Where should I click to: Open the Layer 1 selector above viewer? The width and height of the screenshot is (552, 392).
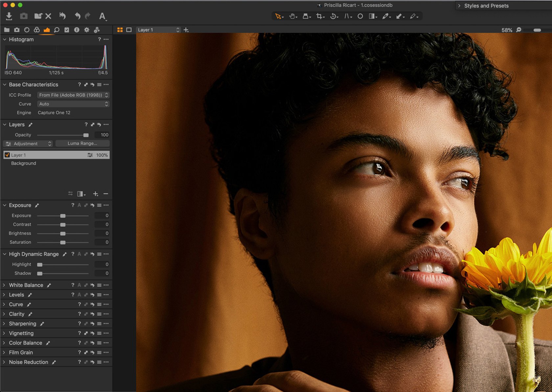[x=158, y=30]
